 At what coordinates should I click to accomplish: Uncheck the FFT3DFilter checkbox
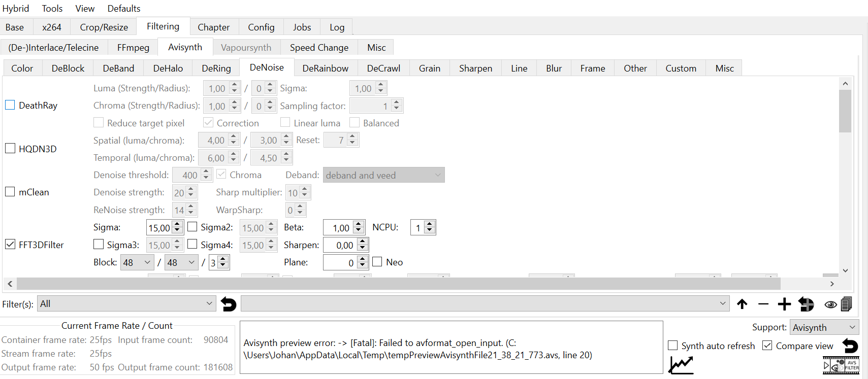click(x=10, y=245)
